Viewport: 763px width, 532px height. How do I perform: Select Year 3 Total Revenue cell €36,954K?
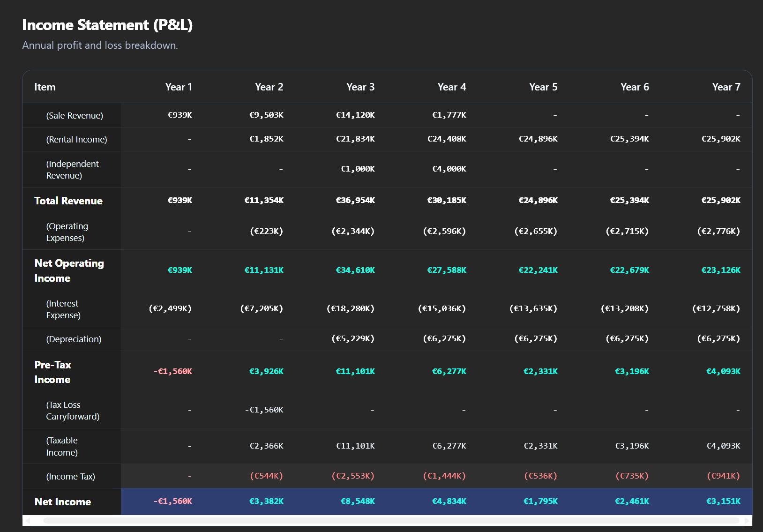pyautogui.click(x=355, y=201)
